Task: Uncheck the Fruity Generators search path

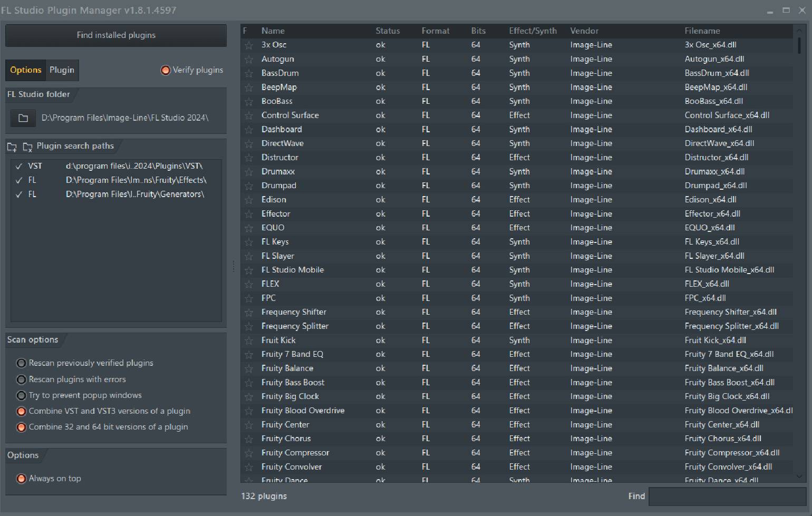Action: pyautogui.click(x=19, y=194)
